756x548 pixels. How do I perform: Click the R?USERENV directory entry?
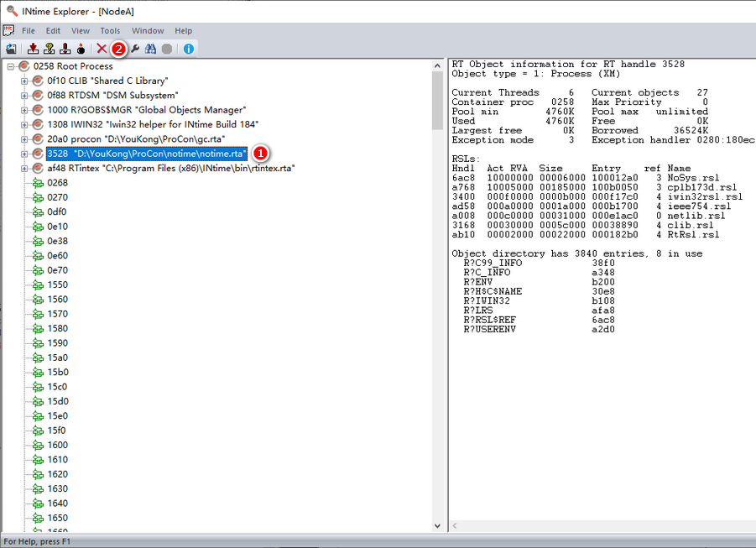click(x=489, y=330)
